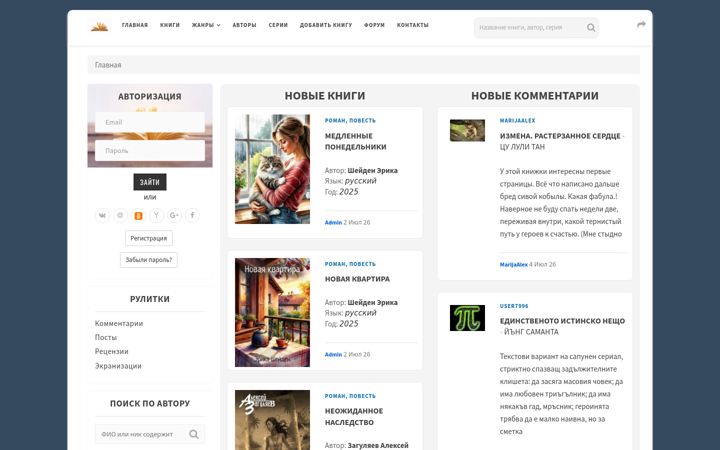Click the share arrow icon in header

click(x=641, y=25)
